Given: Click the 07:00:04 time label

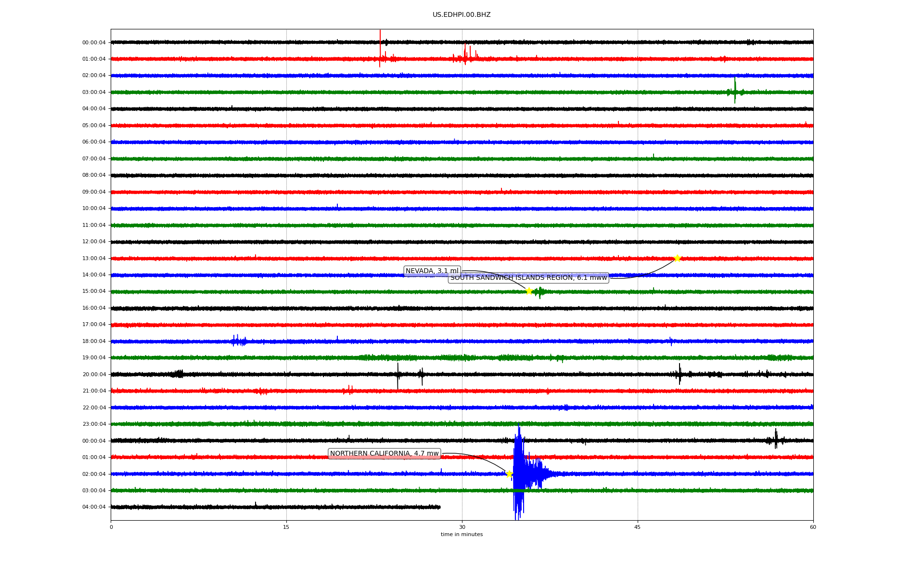Looking at the screenshot, I should pyautogui.click(x=94, y=159).
